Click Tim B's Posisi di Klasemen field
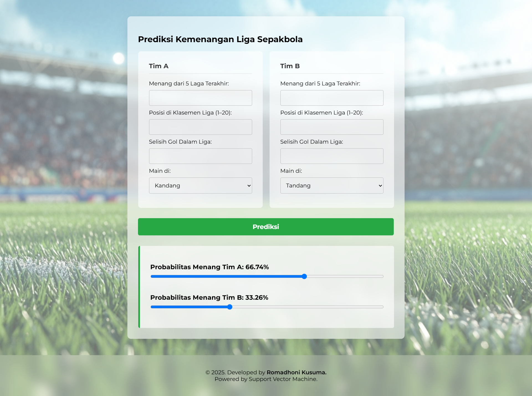The width and height of the screenshot is (532, 396). click(x=331, y=127)
